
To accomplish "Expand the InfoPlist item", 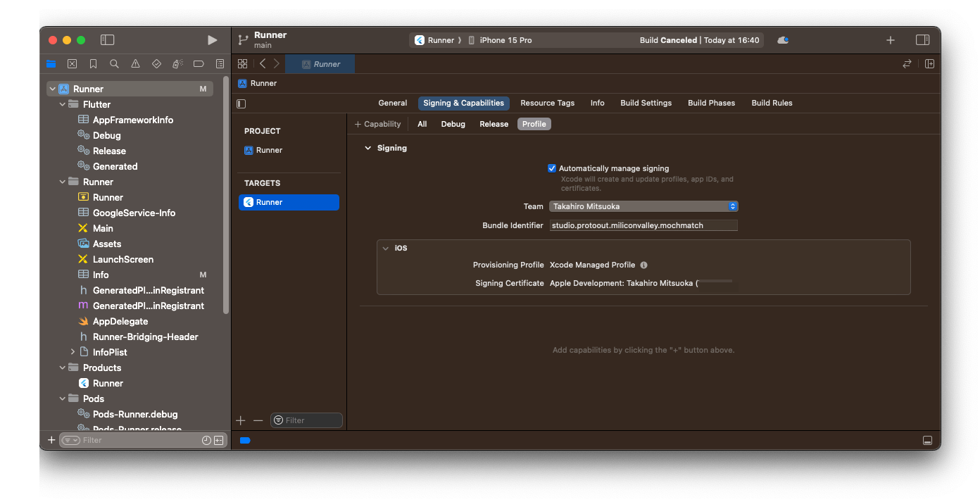I will (x=72, y=352).
